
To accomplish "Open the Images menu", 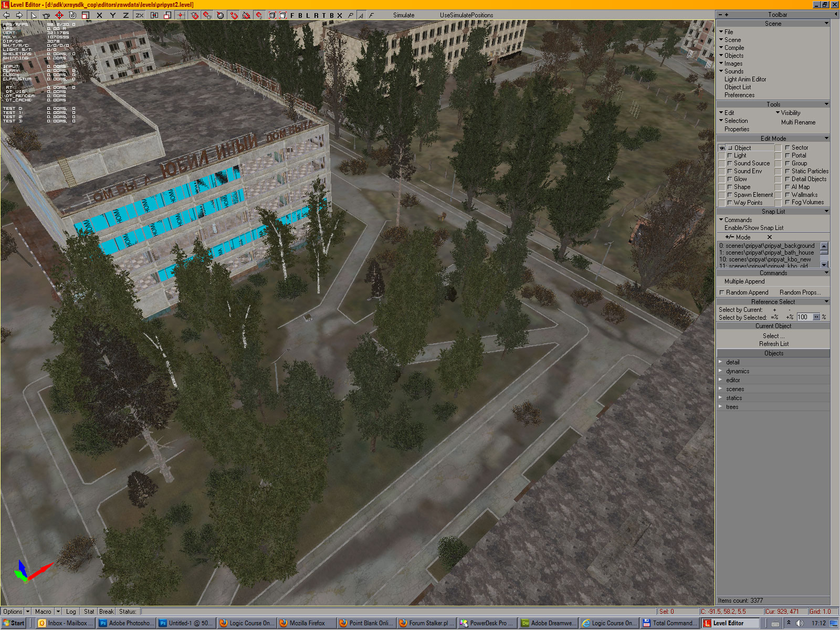I will 731,64.
